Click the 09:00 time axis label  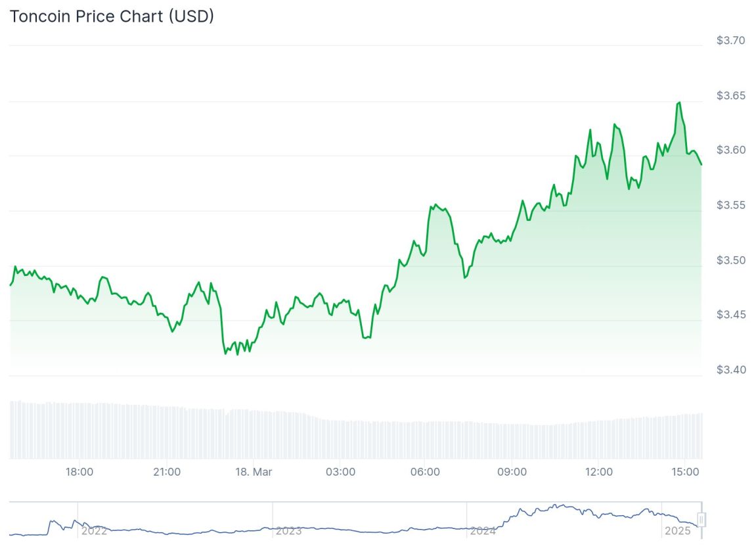pos(512,472)
